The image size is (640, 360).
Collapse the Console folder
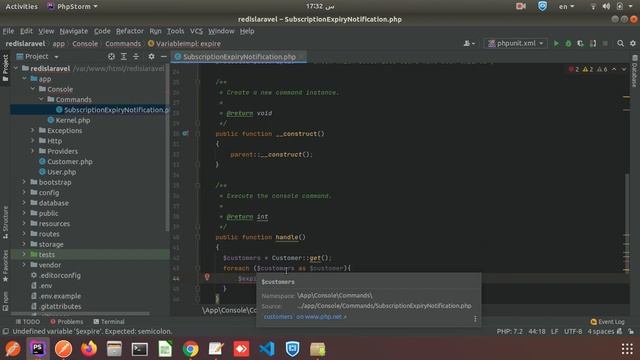tap(33, 89)
